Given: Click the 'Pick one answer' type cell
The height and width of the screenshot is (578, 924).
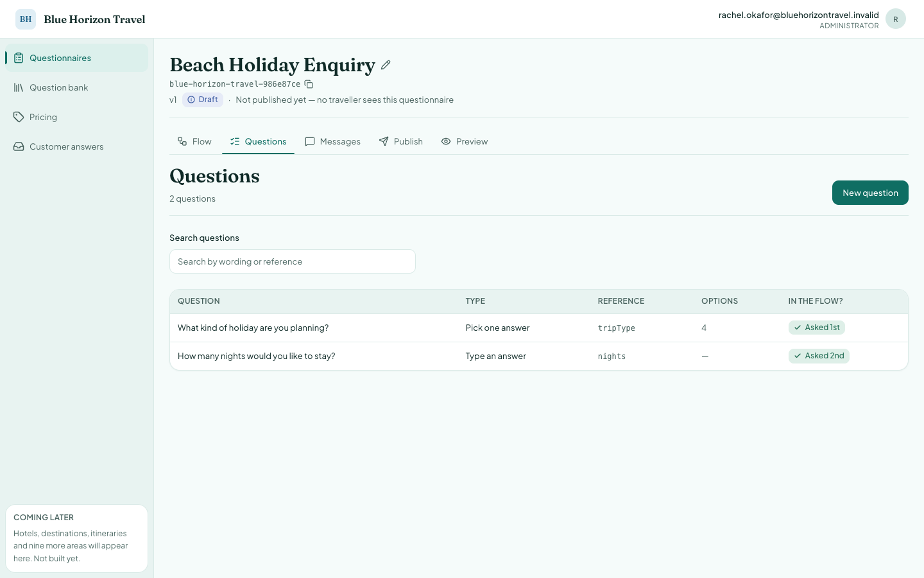Looking at the screenshot, I should point(497,328).
